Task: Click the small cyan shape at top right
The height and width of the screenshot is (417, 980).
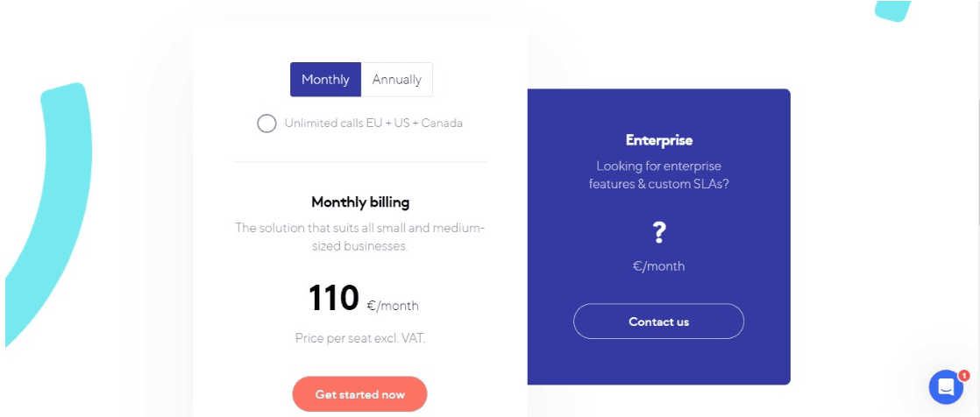Action: pos(893,10)
